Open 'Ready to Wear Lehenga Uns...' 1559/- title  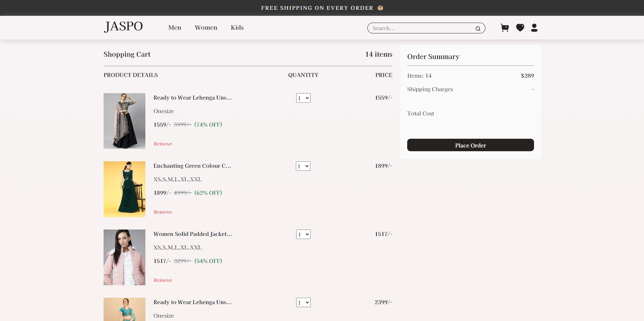pos(193,98)
